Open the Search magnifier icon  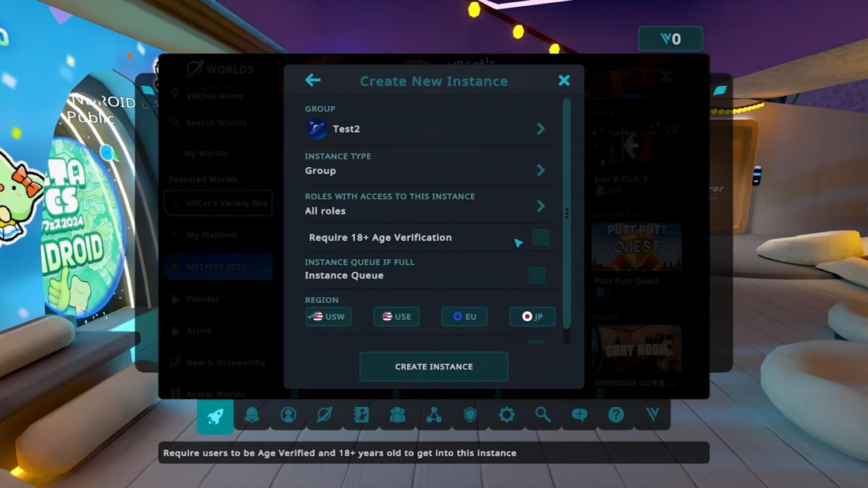[x=543, y=415]
